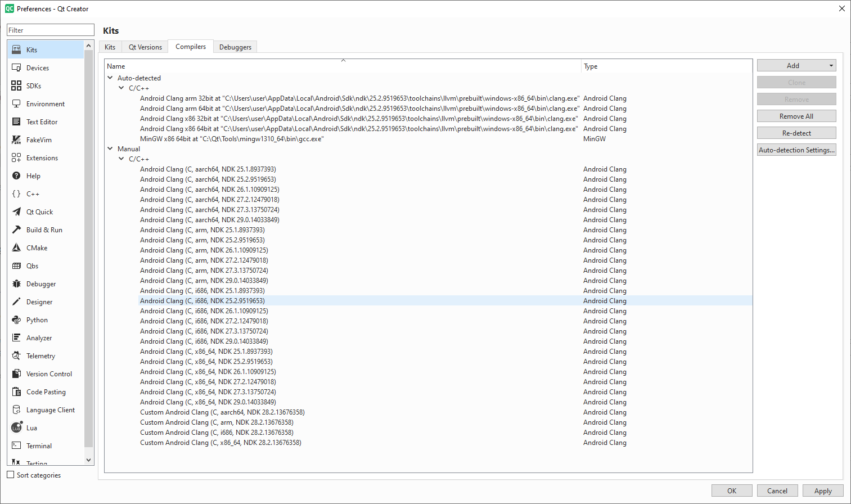Screen dimensions: 851x504
Task: Select the Analyzer icon
Action: (16, 337)
